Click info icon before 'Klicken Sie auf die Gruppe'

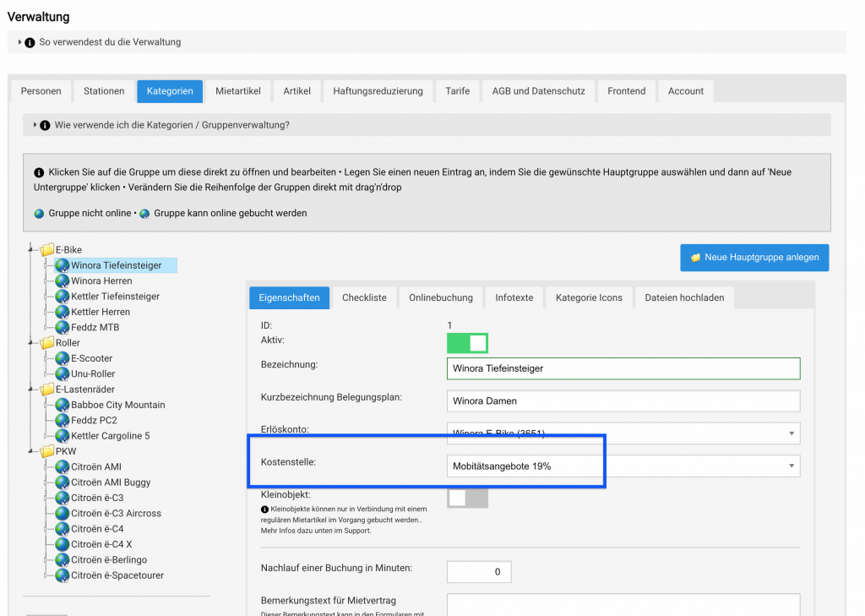coord(39,172)
